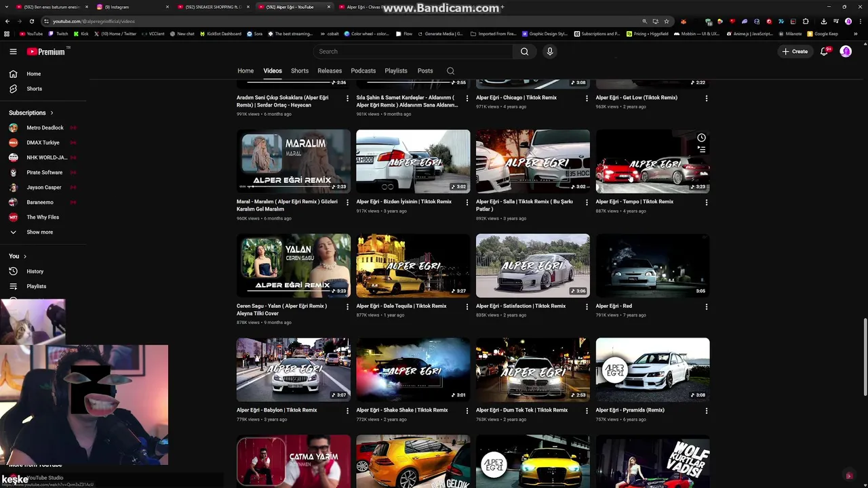Open the options menu for Bizden İyisinin video
Viewport: 868px width, 488px height.
[x=467, y=202]
